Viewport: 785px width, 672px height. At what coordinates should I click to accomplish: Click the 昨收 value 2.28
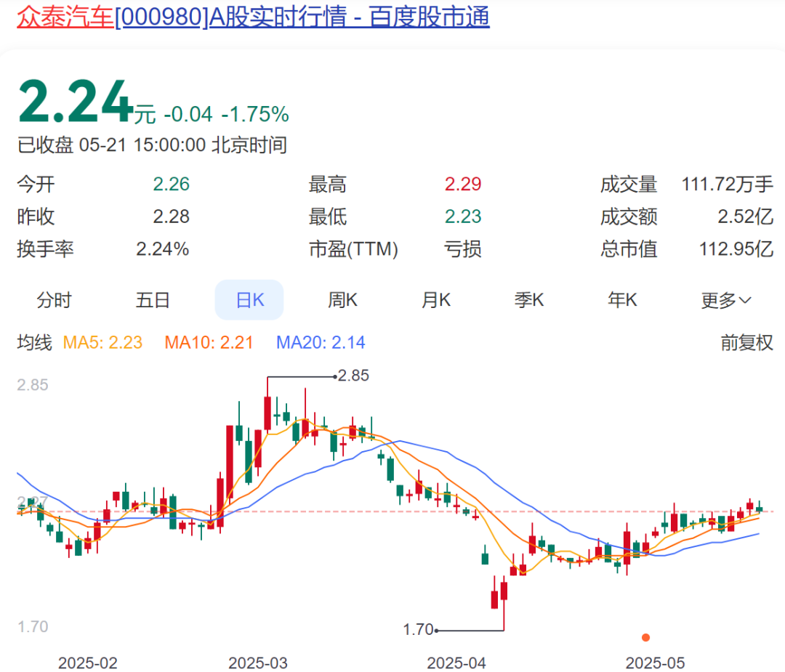[x=172, y=216]
